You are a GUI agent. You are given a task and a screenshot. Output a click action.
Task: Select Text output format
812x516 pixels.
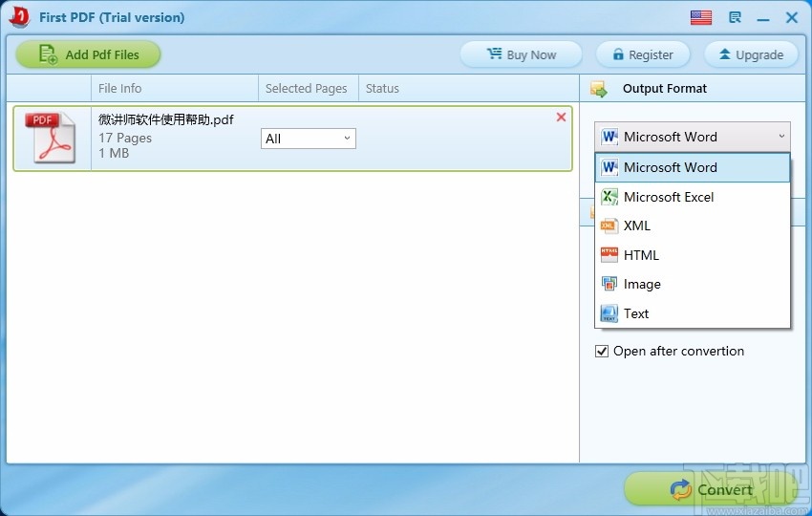point(693,313)
